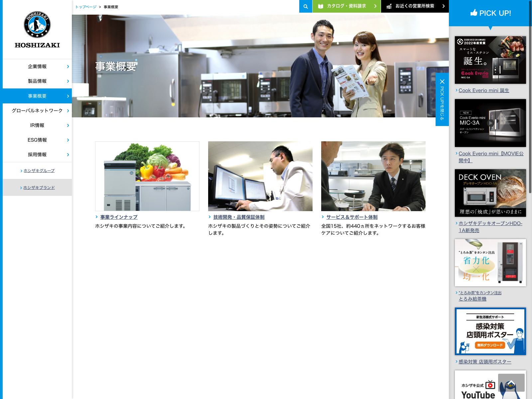Select 採用情報 in the sidebar
The image size is (532, 399).
coord(37,155)
